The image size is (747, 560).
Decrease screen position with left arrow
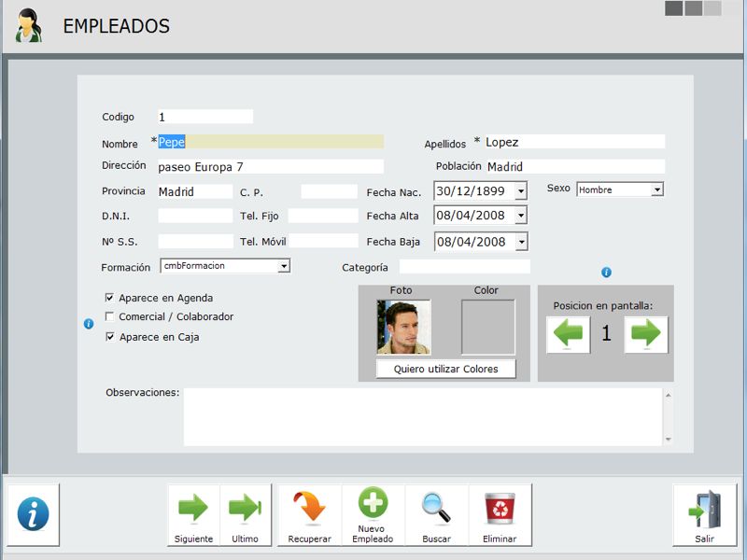568,334
